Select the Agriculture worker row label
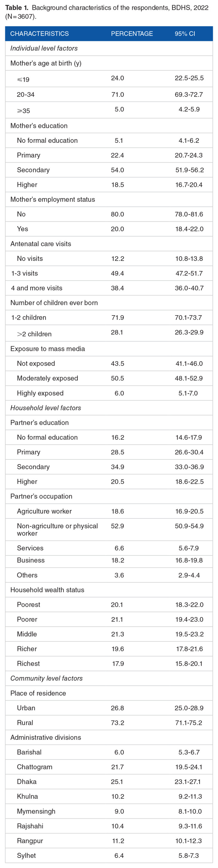Screen dimensions: 218x868 pos(44,511)
